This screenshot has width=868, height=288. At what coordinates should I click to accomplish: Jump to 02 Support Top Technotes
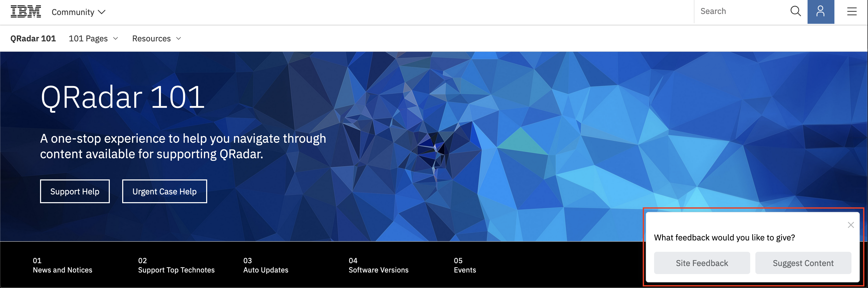[x=176, y=265]
